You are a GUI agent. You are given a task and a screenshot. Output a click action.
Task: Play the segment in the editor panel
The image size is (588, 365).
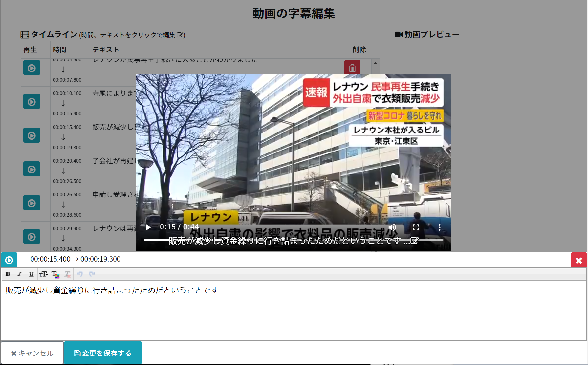click(x=9, y=260)
